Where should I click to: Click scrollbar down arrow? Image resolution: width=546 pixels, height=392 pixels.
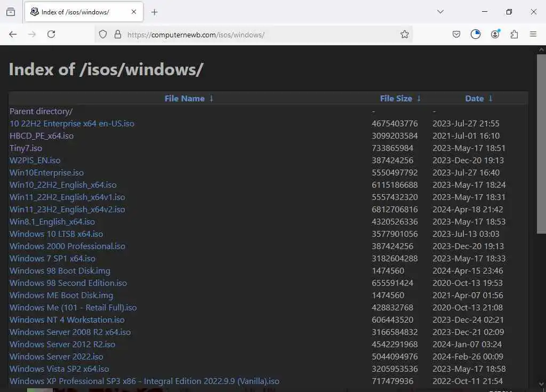(541, 384)
